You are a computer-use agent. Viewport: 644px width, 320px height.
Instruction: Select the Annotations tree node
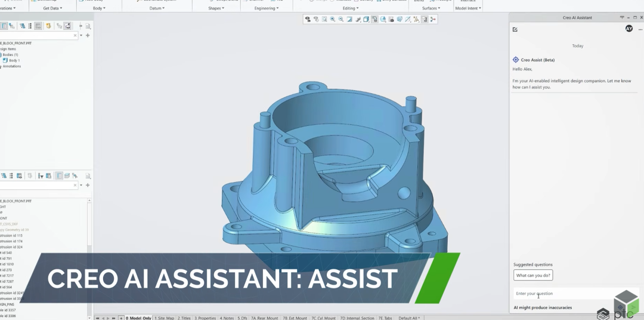11,66
